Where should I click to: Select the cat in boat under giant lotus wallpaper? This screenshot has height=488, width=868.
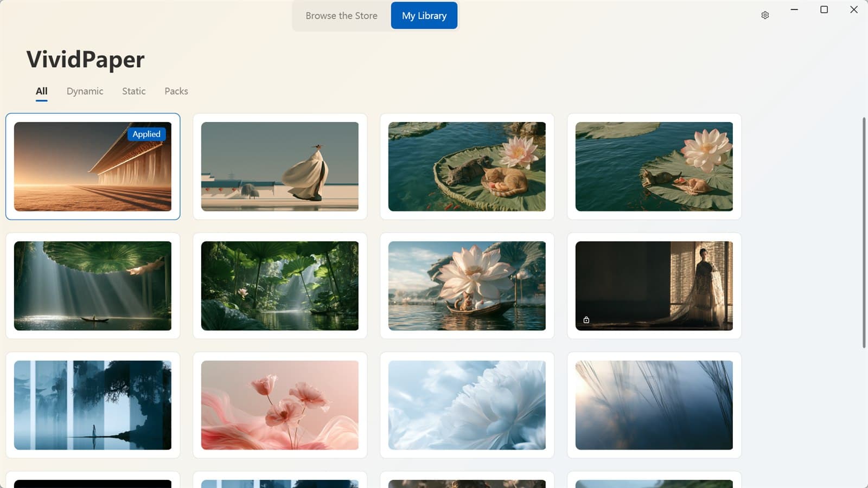[467, 286]
